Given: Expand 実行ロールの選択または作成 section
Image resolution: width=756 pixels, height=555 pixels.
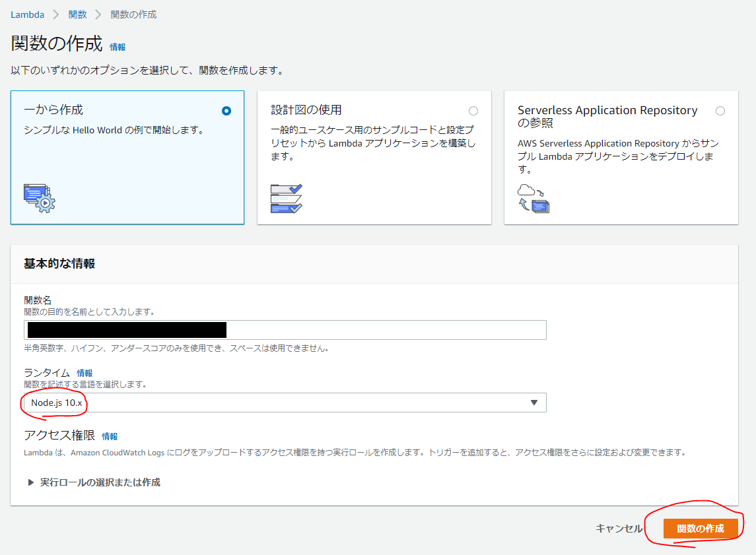Looking at the screenshot, I should 94,482.
